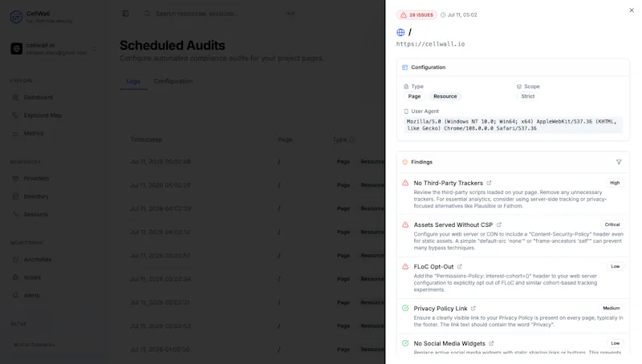The height and width of the screenshot is (364, 642).
Task: Select the Jul 11, 2026 01:02:50 log row
Action: tap(253, 350)
